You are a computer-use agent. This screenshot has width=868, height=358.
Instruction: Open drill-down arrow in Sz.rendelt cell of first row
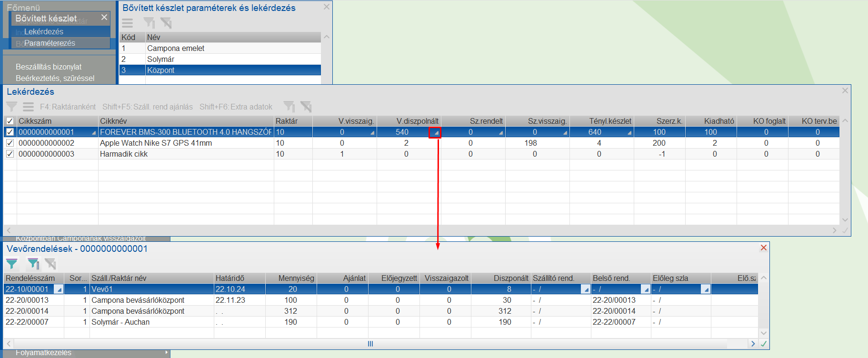tap(501, 133)
